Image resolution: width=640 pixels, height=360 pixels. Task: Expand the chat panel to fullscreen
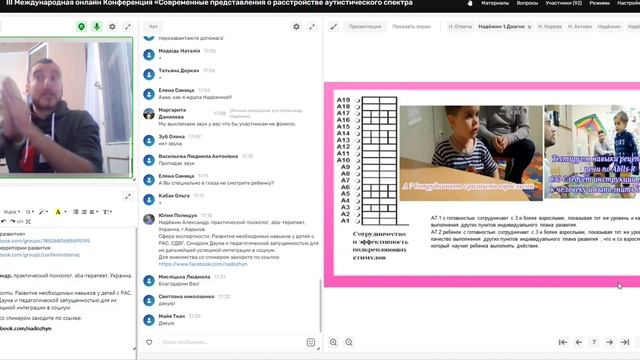point(312,27)
